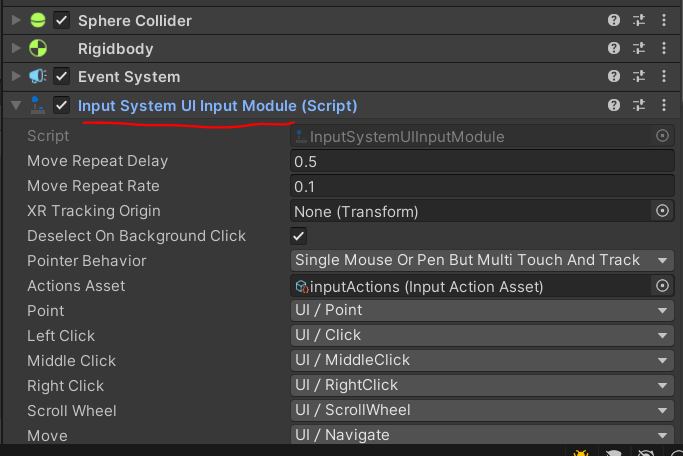Viewport: 683px width, 456px height.
Task: Open presets for Rigidbody component
Action: [639, 48]
